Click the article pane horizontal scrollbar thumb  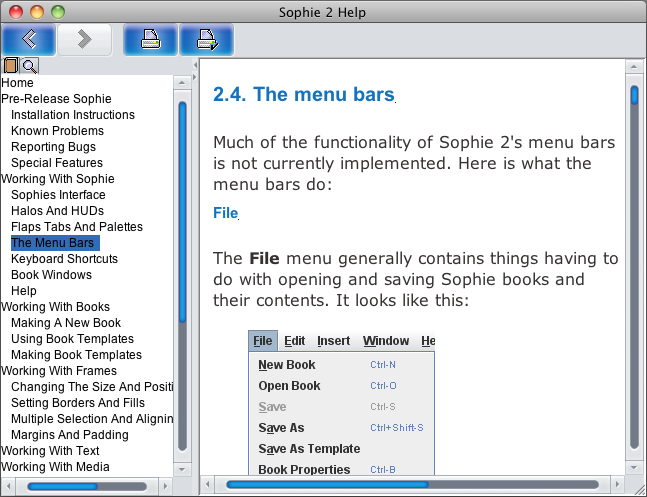point(327,485)
